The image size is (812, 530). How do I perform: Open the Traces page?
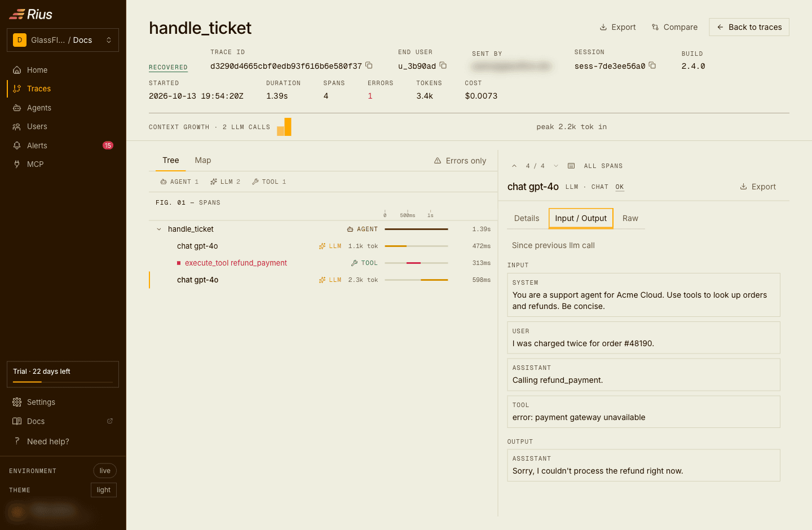coord(63,89)
